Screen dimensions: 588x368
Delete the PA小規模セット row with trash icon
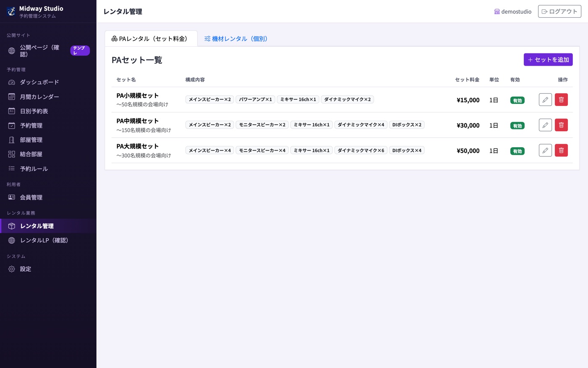coord(561,100)
